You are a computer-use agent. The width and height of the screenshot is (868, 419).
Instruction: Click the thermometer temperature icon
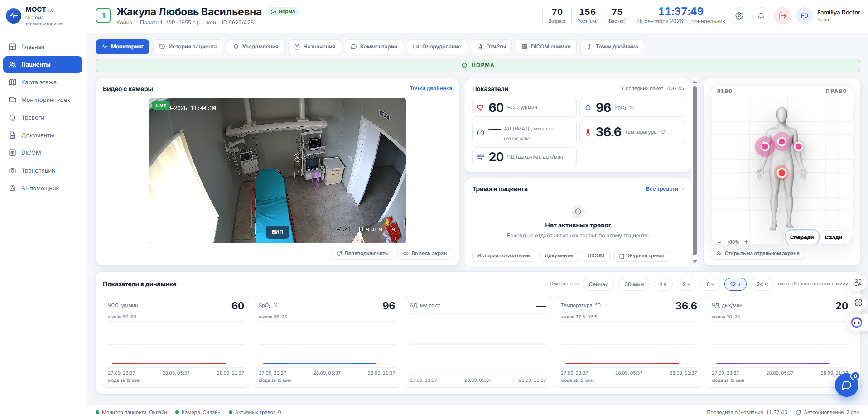tap(588, 132)
